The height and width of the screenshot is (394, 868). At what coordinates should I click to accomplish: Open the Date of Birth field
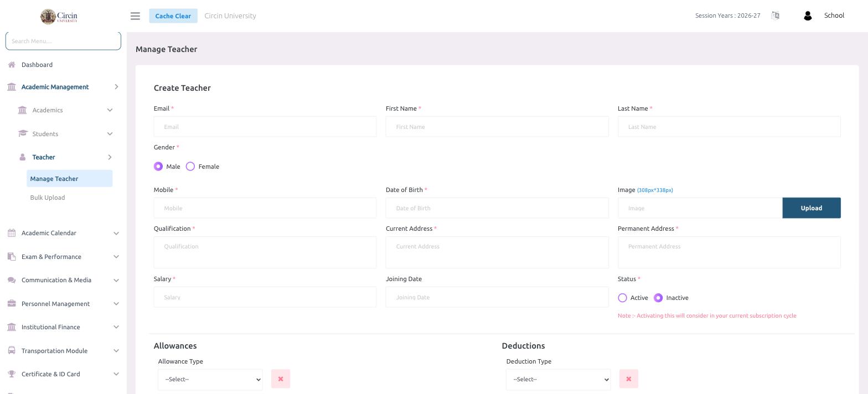point(497,208)
